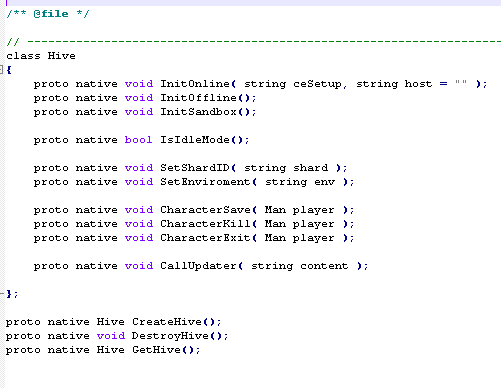Collapse the Hive class fold marker

point(1,69)
